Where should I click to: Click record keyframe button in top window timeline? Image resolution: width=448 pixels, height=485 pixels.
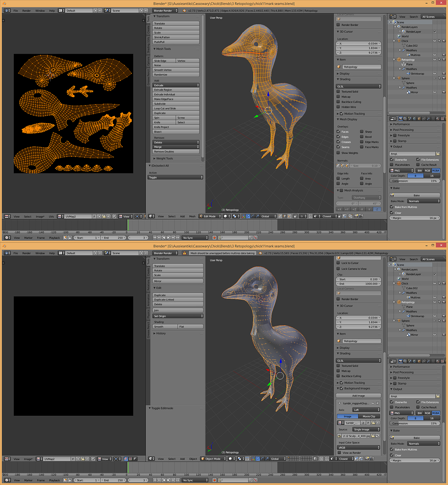tap(214, 238)
